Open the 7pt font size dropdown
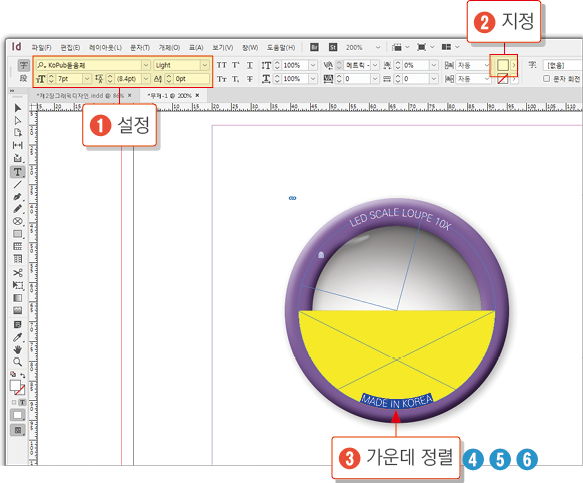The height and width of the screenshot is (483, 583). click(x=87, y=79)
